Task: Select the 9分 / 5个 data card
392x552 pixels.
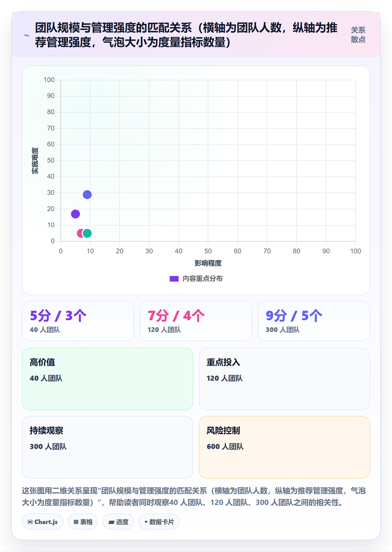Action: pyautogui.click(x=314, y=321)
